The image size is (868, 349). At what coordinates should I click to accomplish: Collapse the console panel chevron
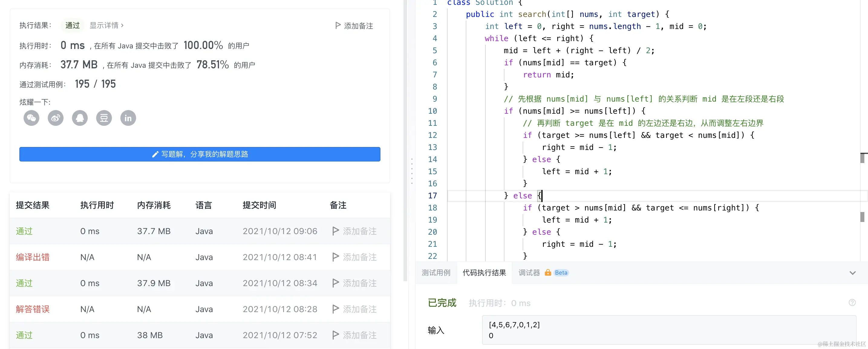pos(853,273)
